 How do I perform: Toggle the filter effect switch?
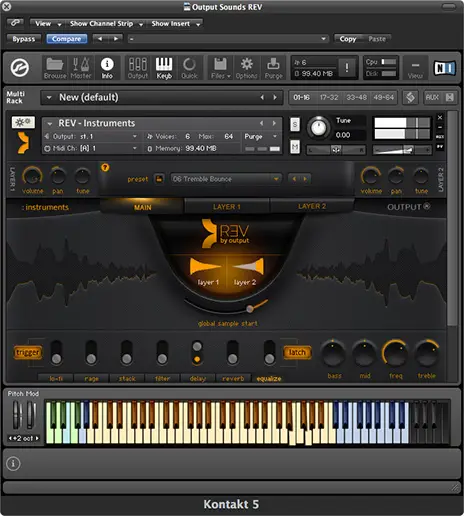pos(162,352)
